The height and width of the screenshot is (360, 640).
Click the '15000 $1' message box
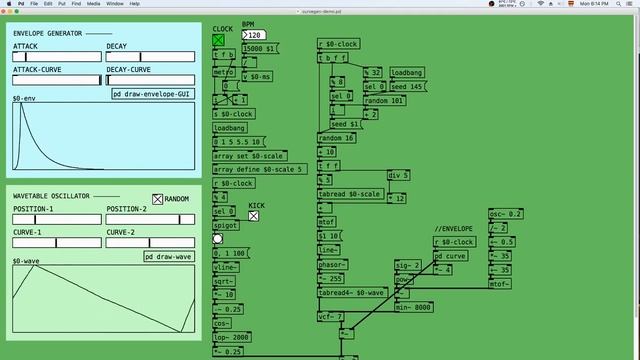[260, 49]
